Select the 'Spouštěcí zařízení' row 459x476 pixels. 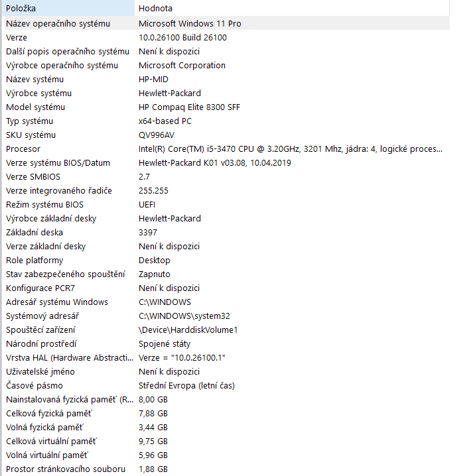click(226, 330)
